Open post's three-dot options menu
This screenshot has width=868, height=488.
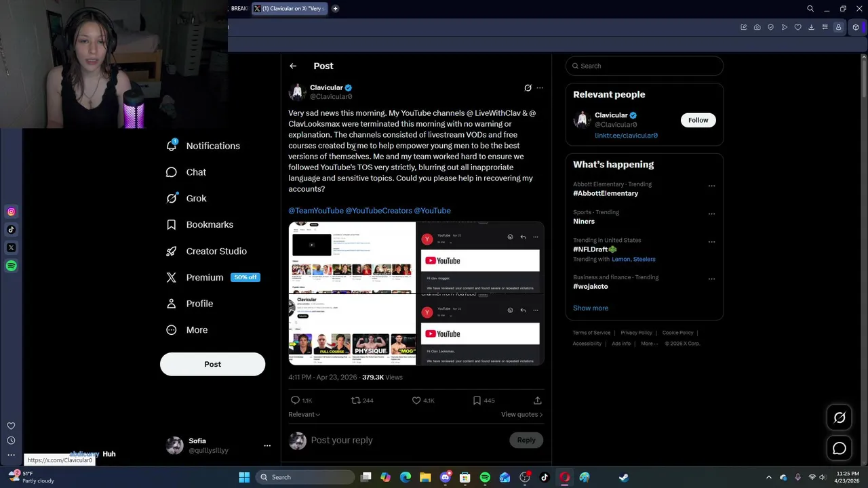(x=540, y=87)
